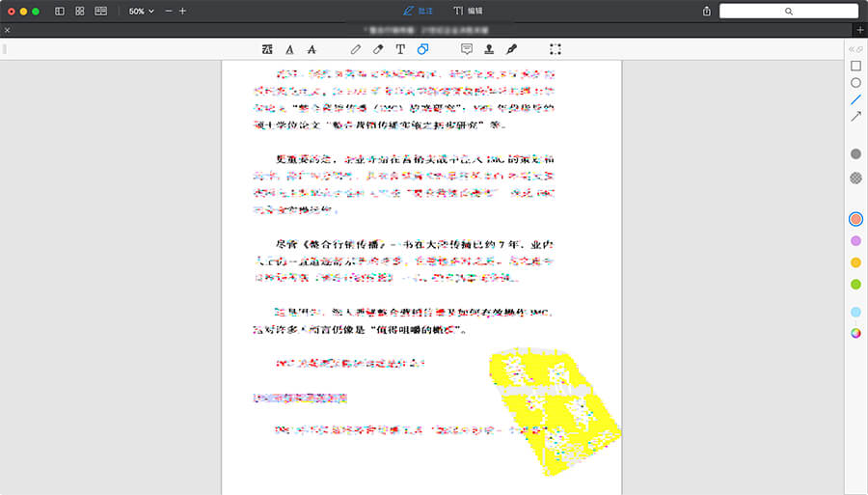Select the area selection tool

556,49
